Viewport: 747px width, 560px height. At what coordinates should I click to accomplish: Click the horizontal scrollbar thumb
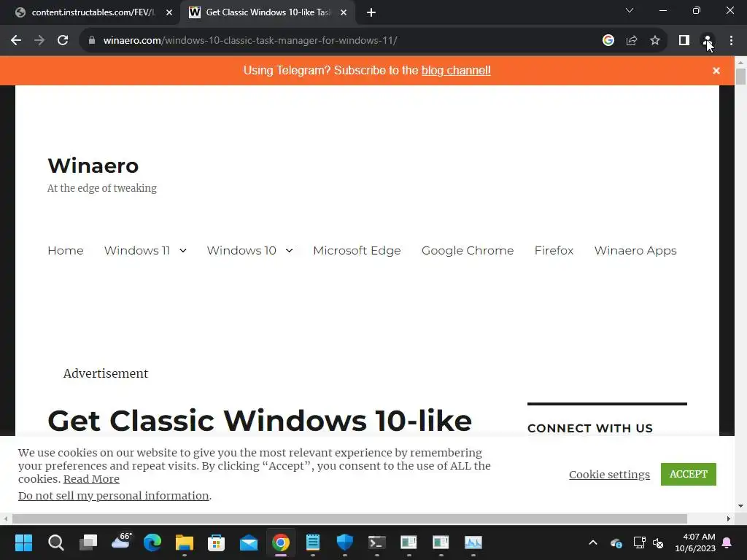(x=349, y=518)
